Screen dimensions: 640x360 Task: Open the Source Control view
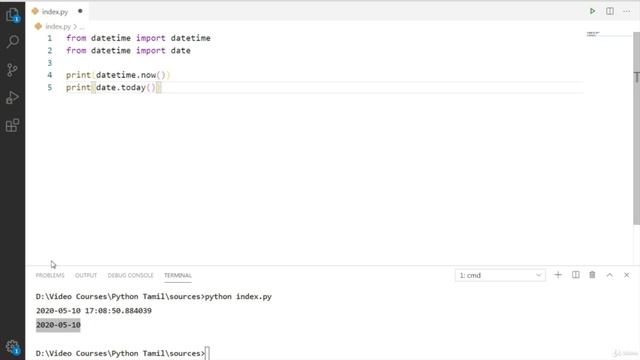pyautogui.click(x=12, y=70)
